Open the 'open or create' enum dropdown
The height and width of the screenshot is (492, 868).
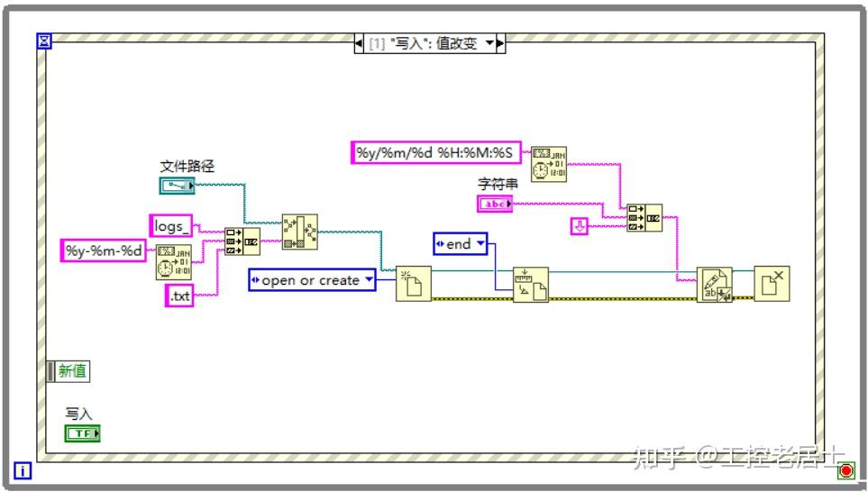click(369, 279)
